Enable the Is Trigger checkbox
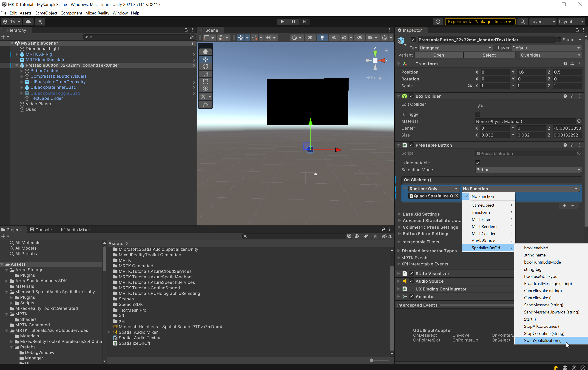Screen dimensions: 588x370 (477, 114)
